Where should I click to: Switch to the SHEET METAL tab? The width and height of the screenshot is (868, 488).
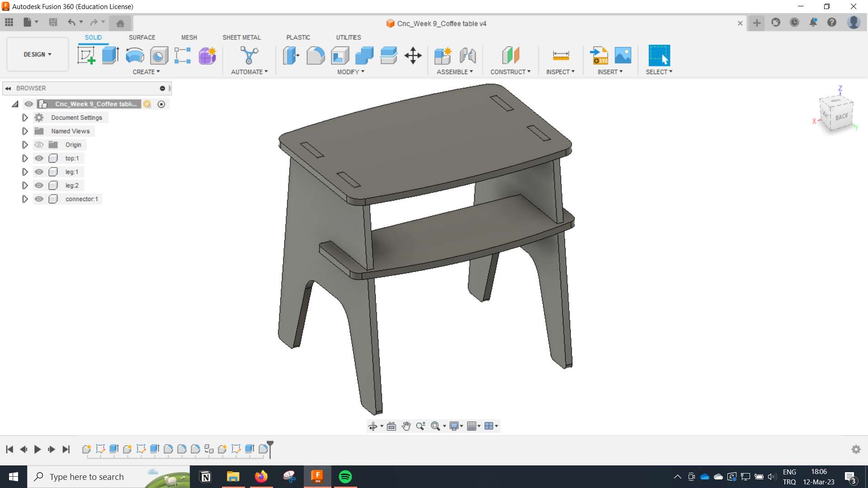click(x=241, y=38)
